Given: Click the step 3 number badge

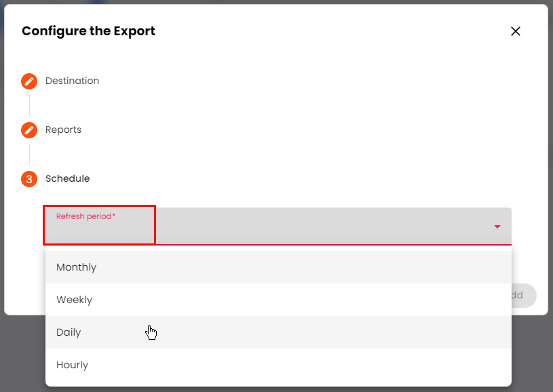Looking at the screenshot, I should click(x=29, y=179).
